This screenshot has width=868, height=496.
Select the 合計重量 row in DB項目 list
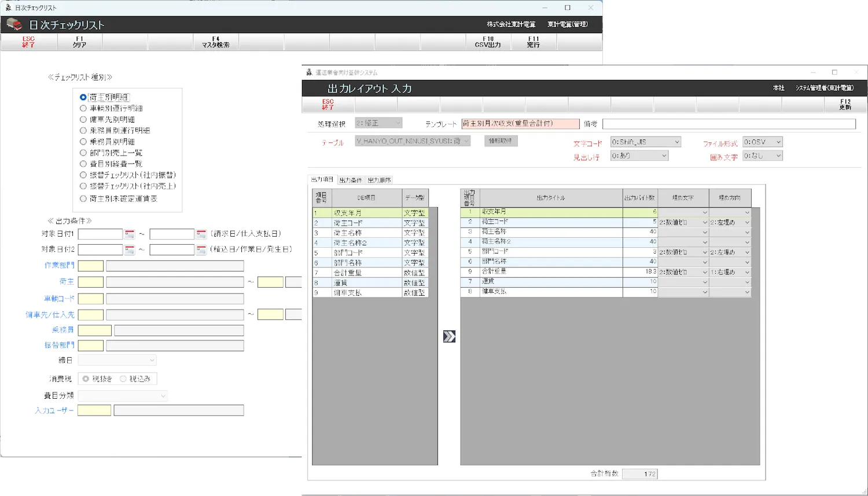367,273
